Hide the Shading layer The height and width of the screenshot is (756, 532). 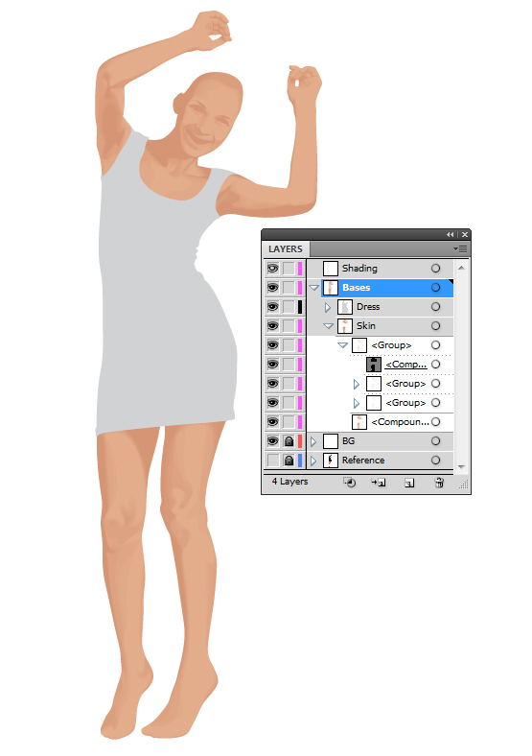click(x=273, y=268)
